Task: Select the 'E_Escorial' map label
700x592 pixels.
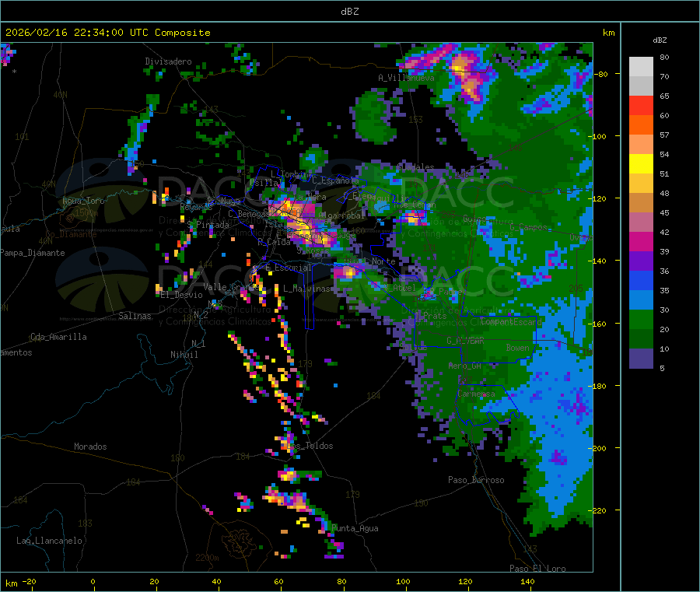Action: pos(288,268)
